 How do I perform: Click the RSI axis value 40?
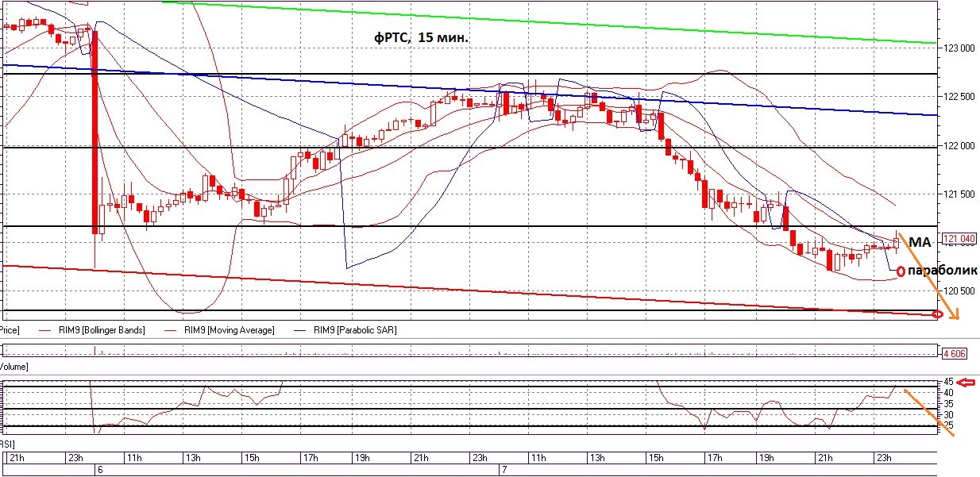948,393
